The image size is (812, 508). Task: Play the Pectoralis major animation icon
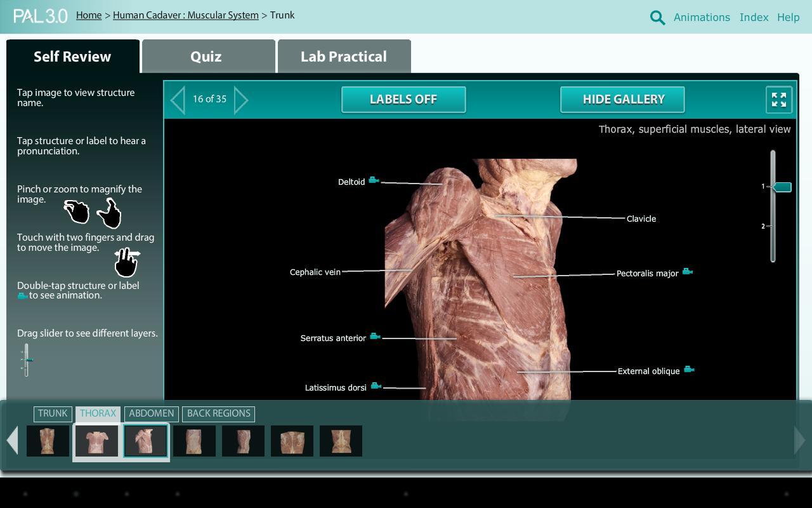[687, 271]
